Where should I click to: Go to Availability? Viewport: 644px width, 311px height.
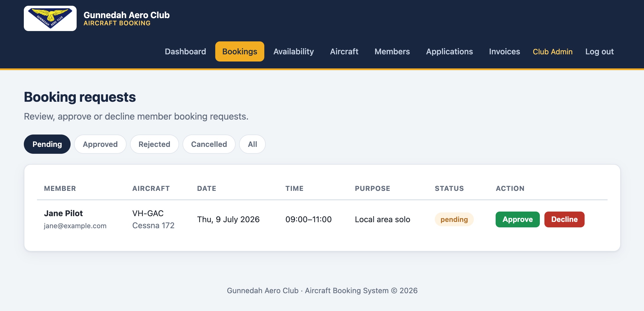[294, 51]
